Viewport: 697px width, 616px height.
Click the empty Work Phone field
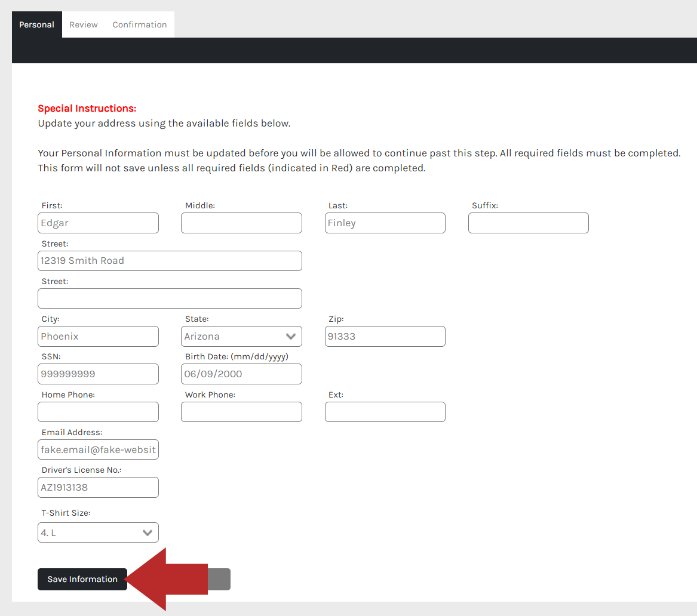tap(241, 412)
